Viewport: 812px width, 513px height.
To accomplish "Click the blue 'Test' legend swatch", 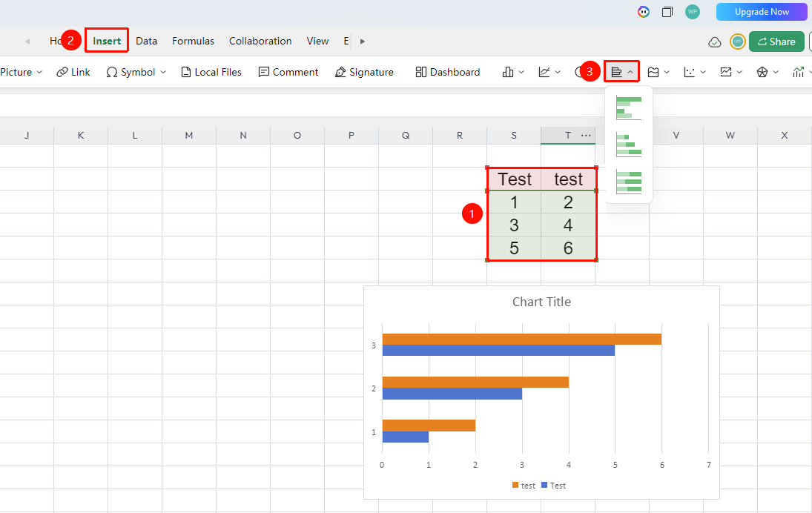I will [544, 485].
